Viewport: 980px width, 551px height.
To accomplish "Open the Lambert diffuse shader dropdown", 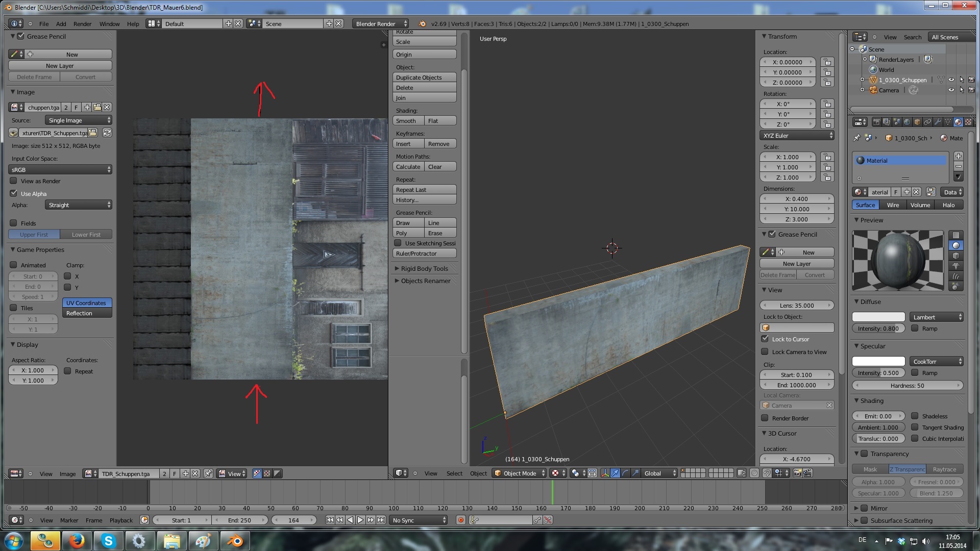I will (937, 317).
